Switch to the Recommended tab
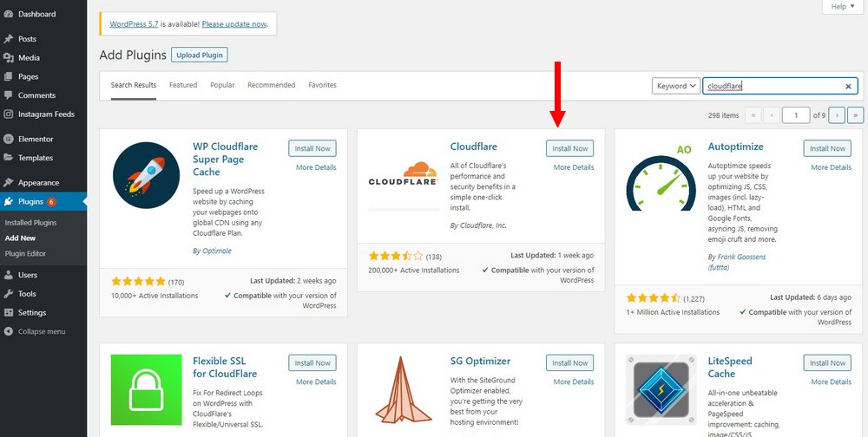 click(271, 85)
